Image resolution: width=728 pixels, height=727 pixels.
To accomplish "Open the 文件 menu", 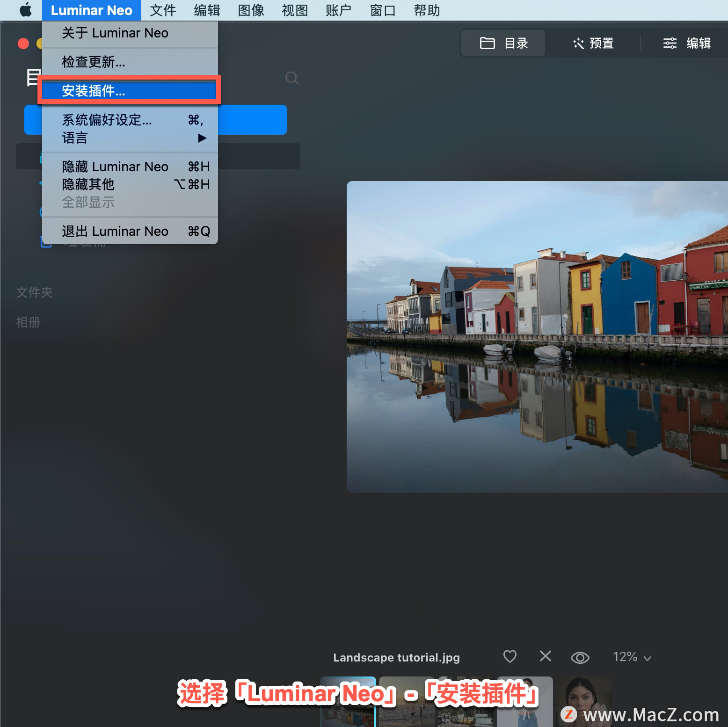I will click(x=163, y=10).
